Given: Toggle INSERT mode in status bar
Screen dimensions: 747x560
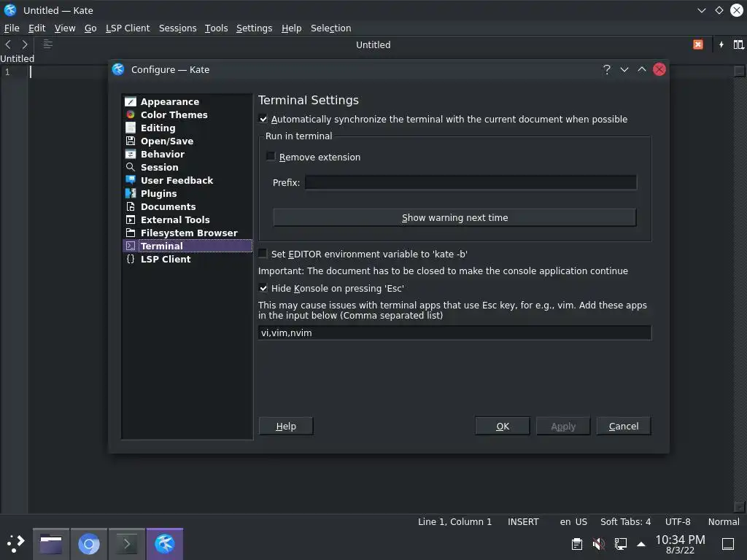Looking at the screenshot, I should tap(523, 522).
